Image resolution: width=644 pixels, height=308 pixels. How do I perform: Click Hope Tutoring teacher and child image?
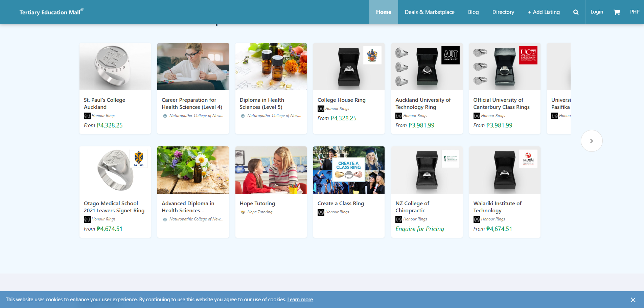tap(271, 170)
